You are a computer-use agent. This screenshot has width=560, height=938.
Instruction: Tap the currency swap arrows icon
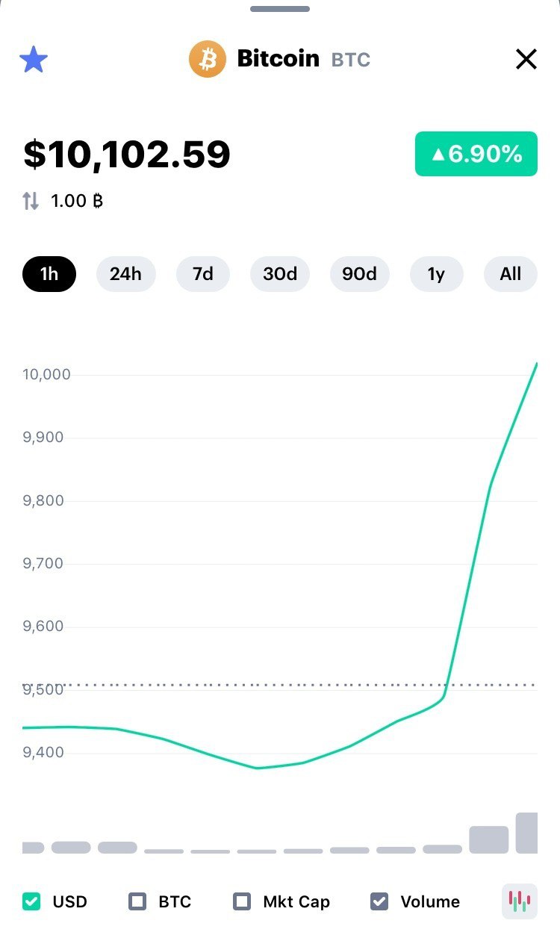pos(31,201)
